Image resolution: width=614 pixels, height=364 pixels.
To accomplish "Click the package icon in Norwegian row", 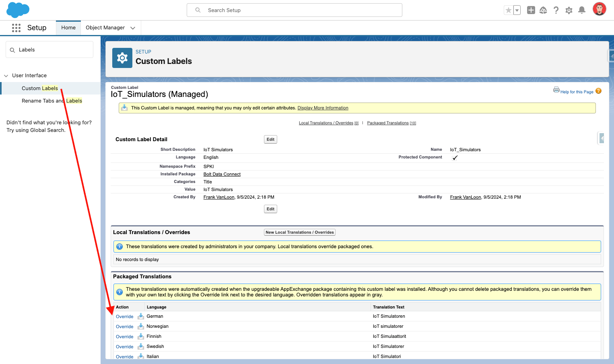I will (141, 326).
